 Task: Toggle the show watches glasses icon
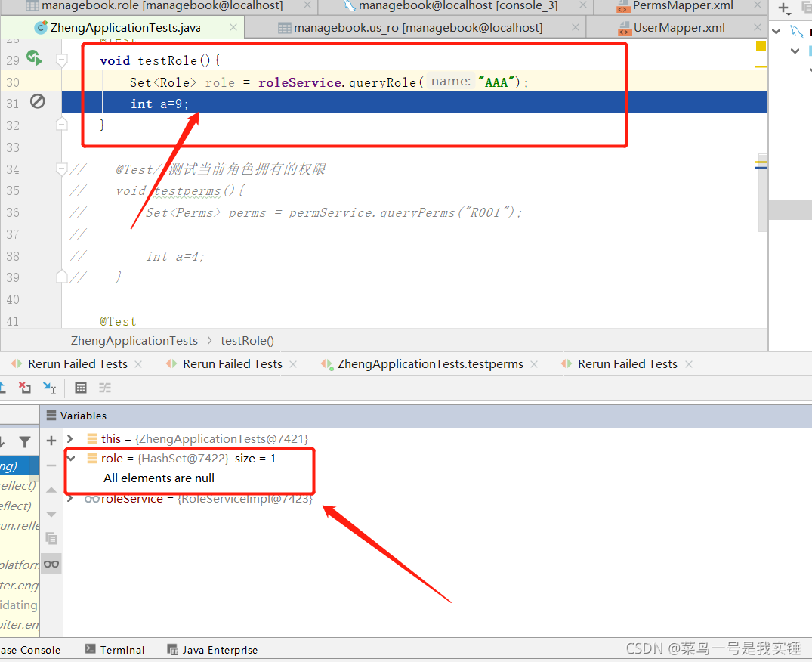coord(51,564)
